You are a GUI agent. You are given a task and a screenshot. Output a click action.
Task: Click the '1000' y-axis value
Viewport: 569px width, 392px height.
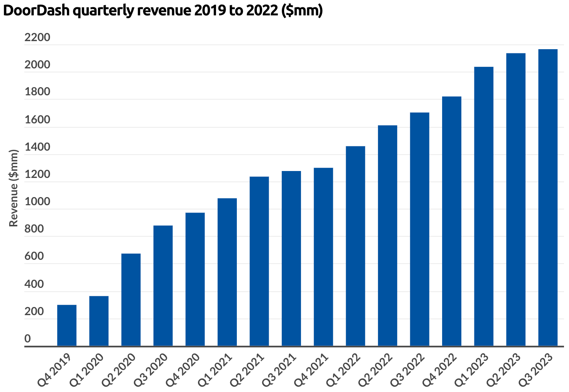(x=37, y=201)
